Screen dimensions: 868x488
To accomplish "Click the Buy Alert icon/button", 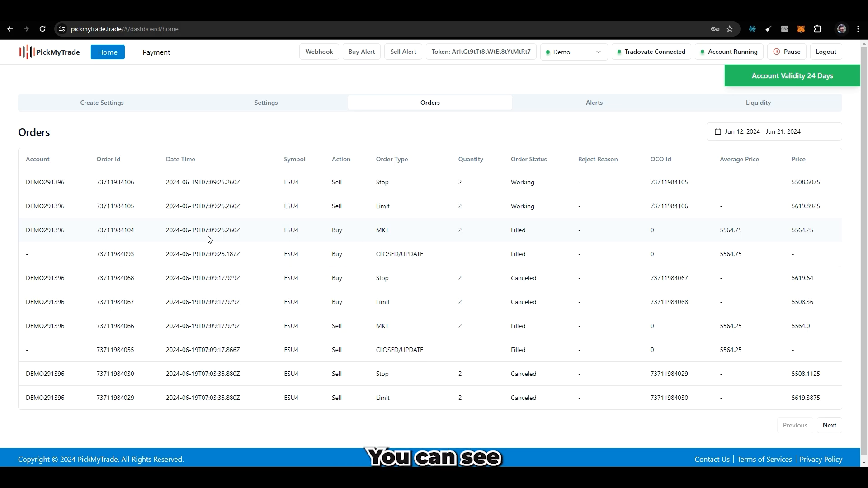I will [362, 51].
